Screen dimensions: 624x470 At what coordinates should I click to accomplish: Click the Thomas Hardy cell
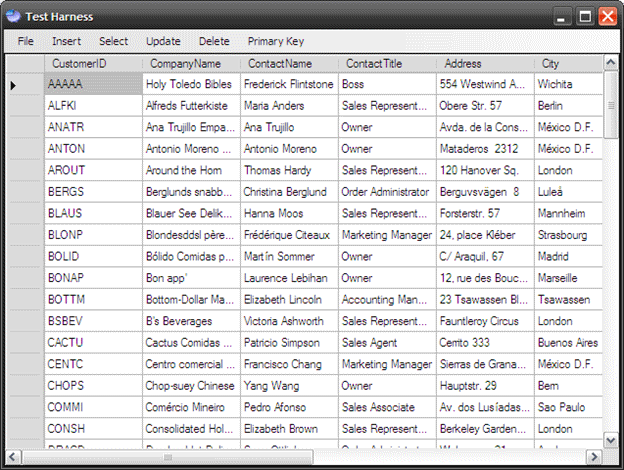point(289,170)
